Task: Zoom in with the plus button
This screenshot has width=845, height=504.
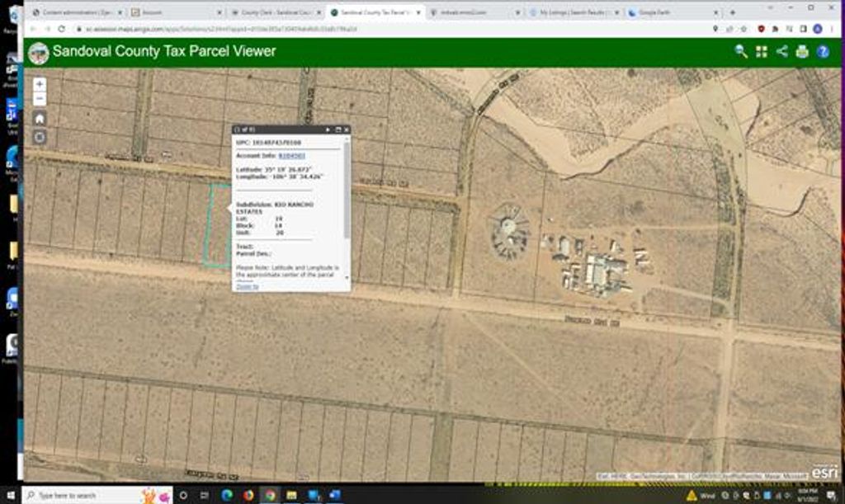Action: click(38, 83)
